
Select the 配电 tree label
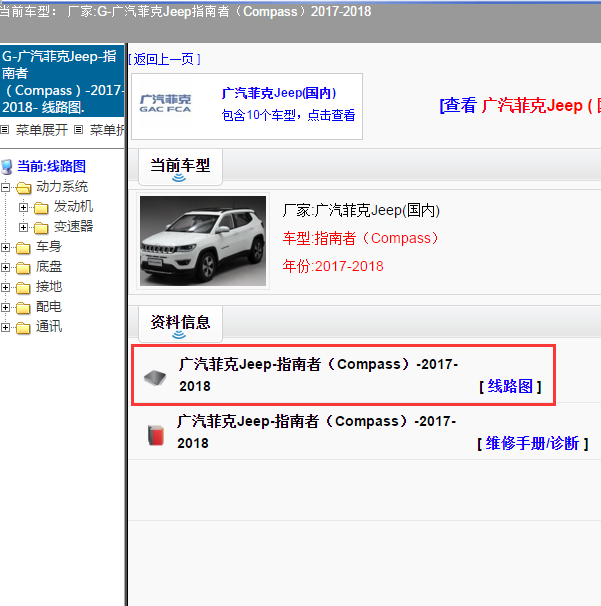(49, 307)
